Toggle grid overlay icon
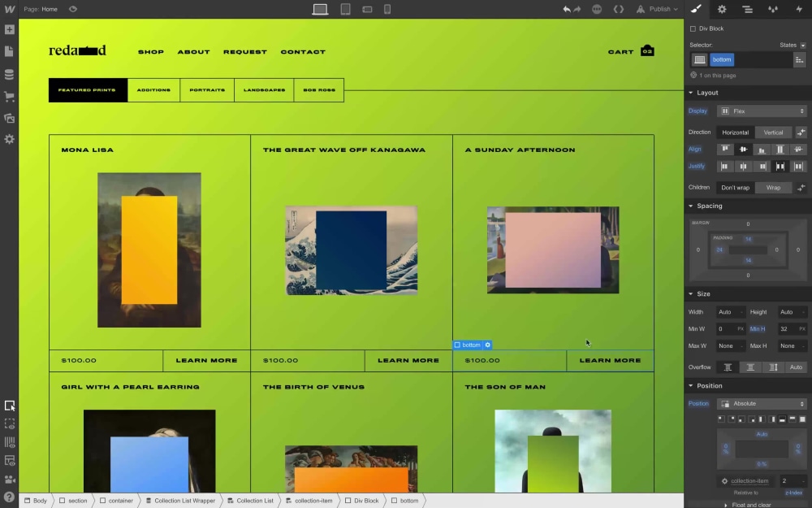The image size is (812, 508). click(9, 442)
